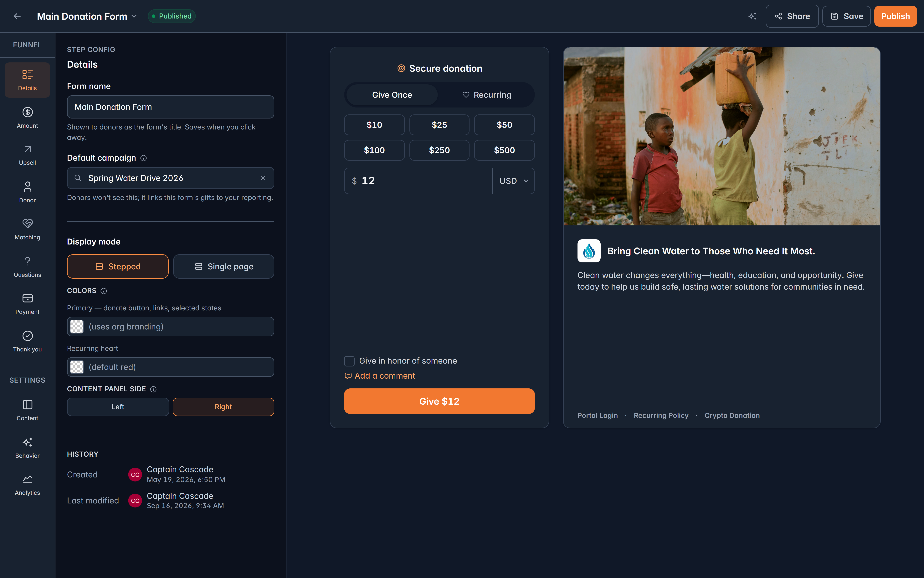Click the Form name input field
924x578 pixels.
coord(171,107)
